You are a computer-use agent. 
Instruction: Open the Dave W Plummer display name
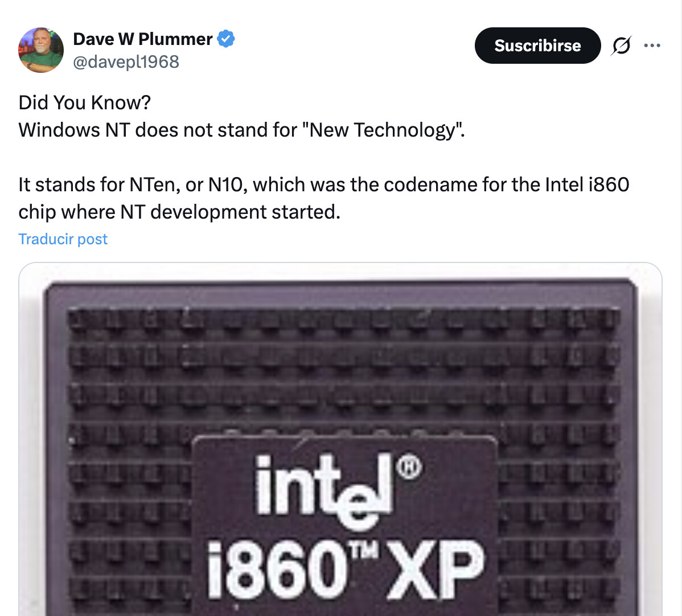[143, 39]
